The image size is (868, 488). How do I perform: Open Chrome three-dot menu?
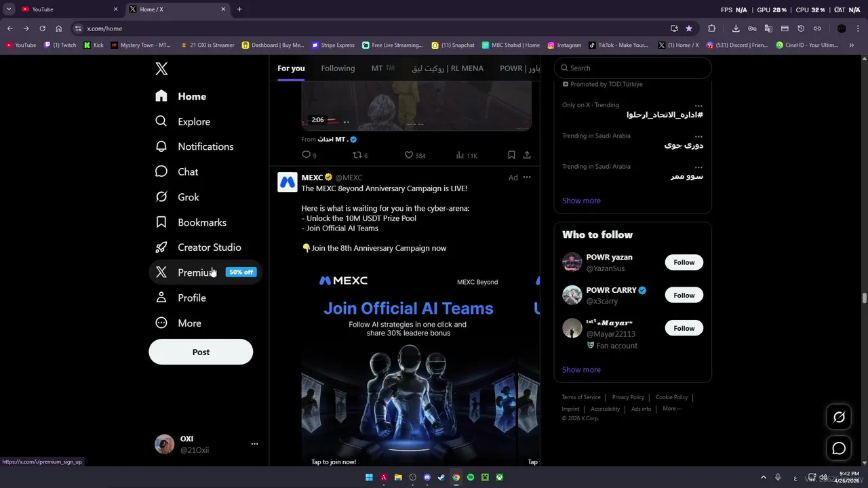[859, 28]
